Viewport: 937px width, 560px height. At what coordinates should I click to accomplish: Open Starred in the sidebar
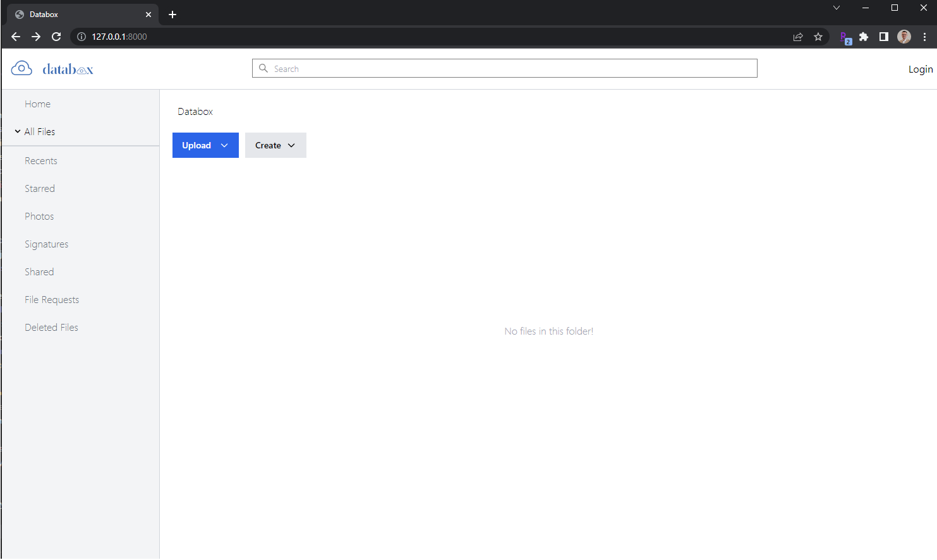[40, 189]
